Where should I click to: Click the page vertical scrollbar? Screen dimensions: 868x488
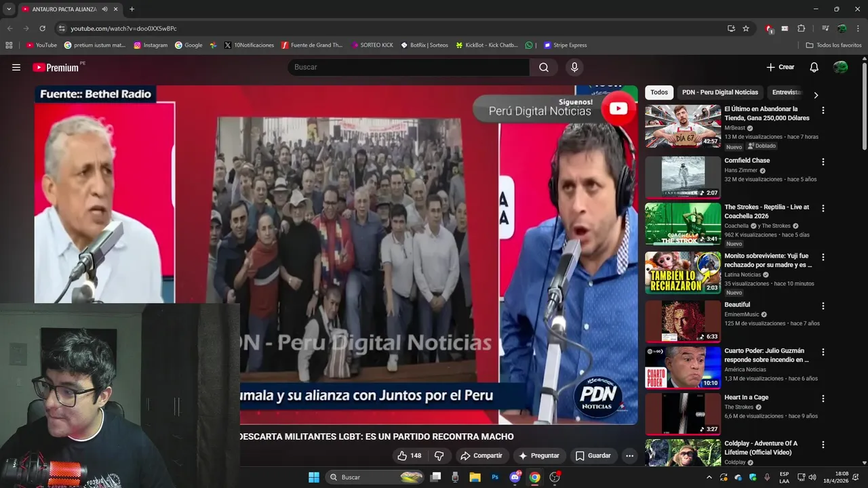point(865,105)
